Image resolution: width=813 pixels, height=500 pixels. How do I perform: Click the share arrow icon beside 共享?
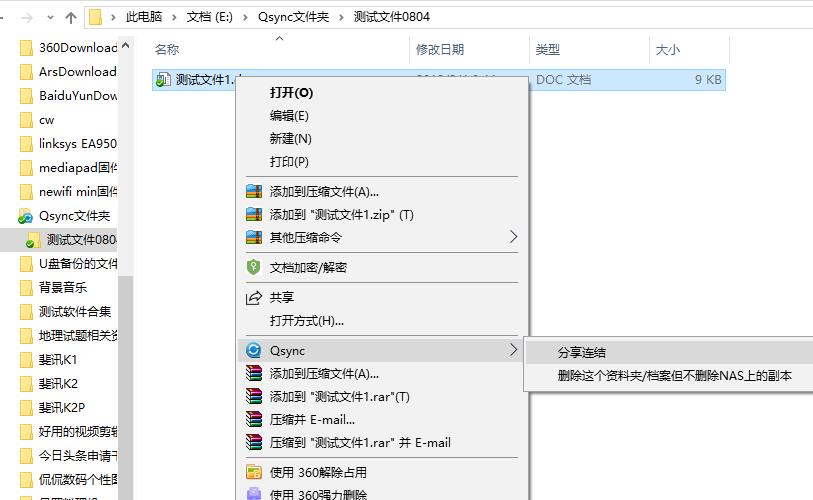[254, 298]
